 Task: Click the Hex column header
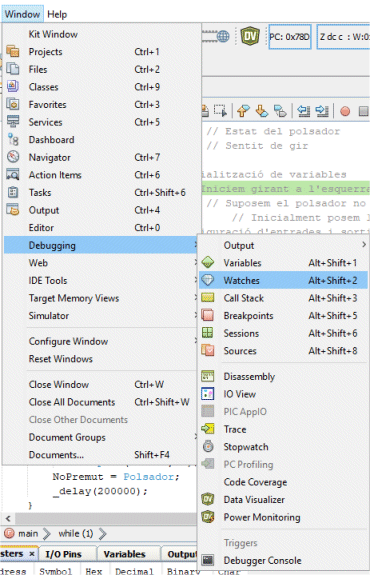click(94, 571)
